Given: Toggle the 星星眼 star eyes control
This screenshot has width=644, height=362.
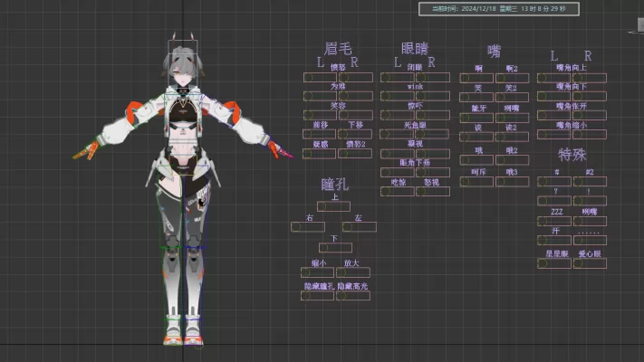Looking at the screenshot, I should tap(542, 264).
